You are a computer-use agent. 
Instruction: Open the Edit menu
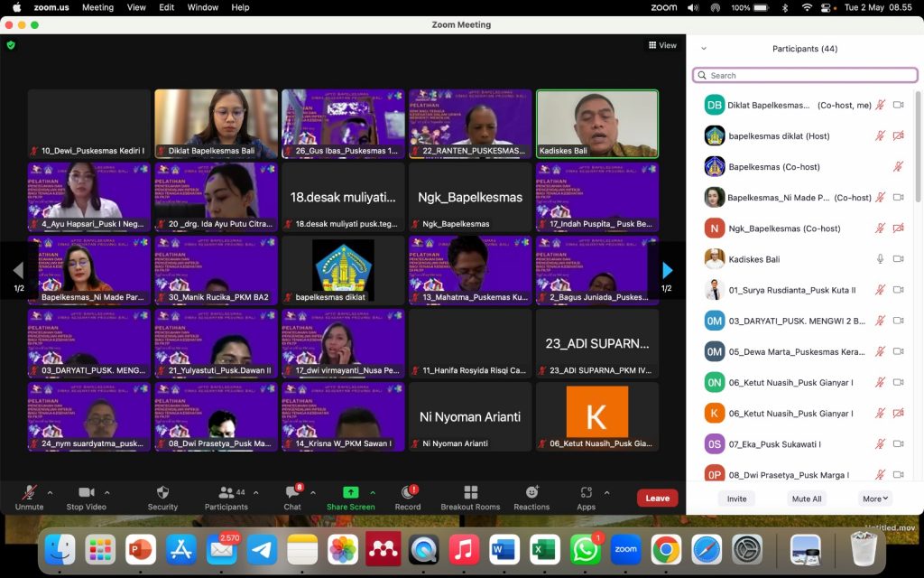(167, 7)
